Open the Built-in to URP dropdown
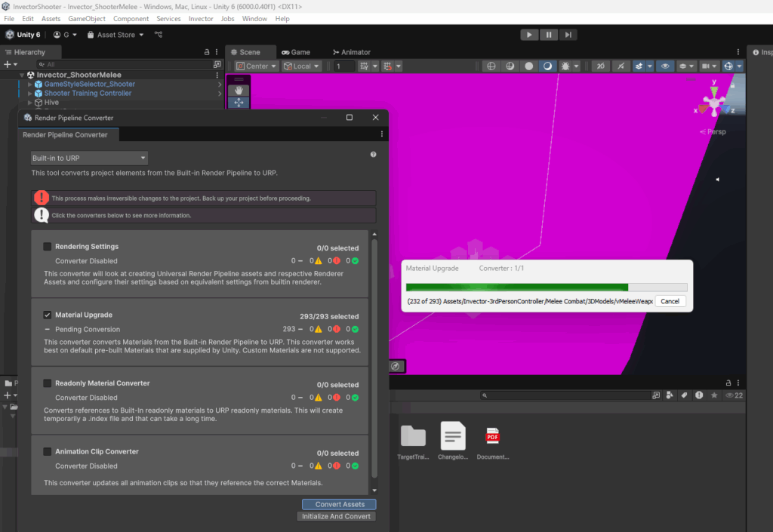The height and width of the screenshot is (532, 773). [89, 158]
